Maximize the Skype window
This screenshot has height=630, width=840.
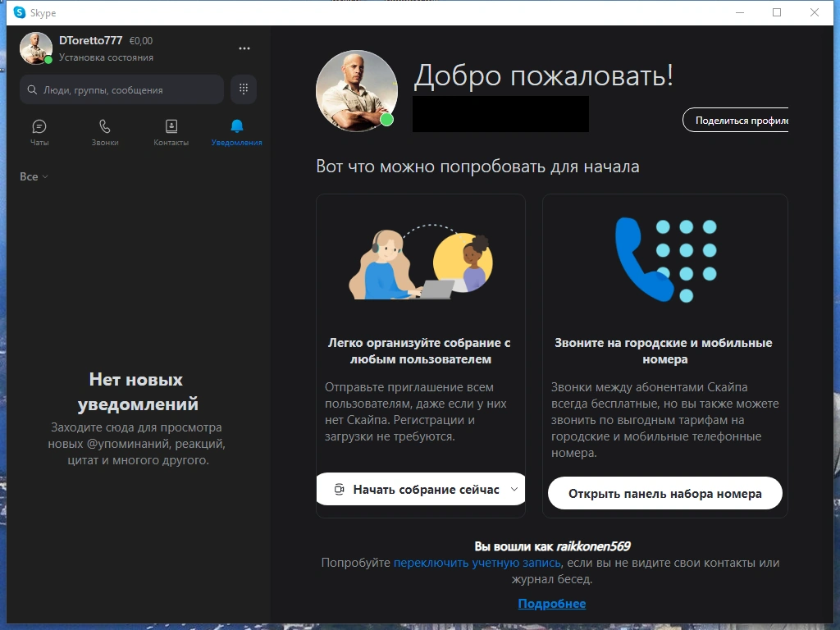(777, 12)
